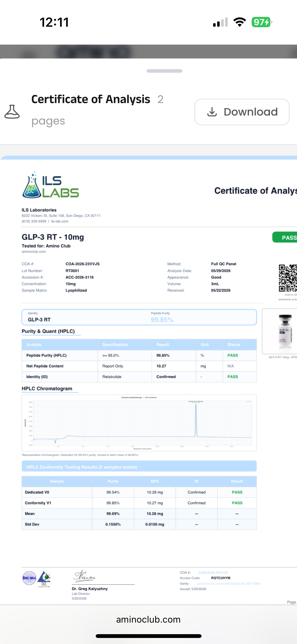Tap the ILS Labs logo

click(x=50, y=185)
